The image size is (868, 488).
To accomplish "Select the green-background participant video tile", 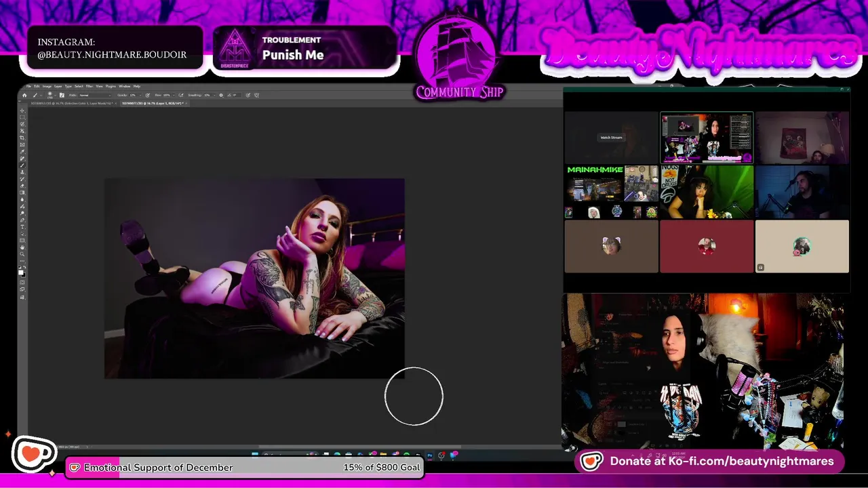I will pyautogui.click(x=707, y=192).
